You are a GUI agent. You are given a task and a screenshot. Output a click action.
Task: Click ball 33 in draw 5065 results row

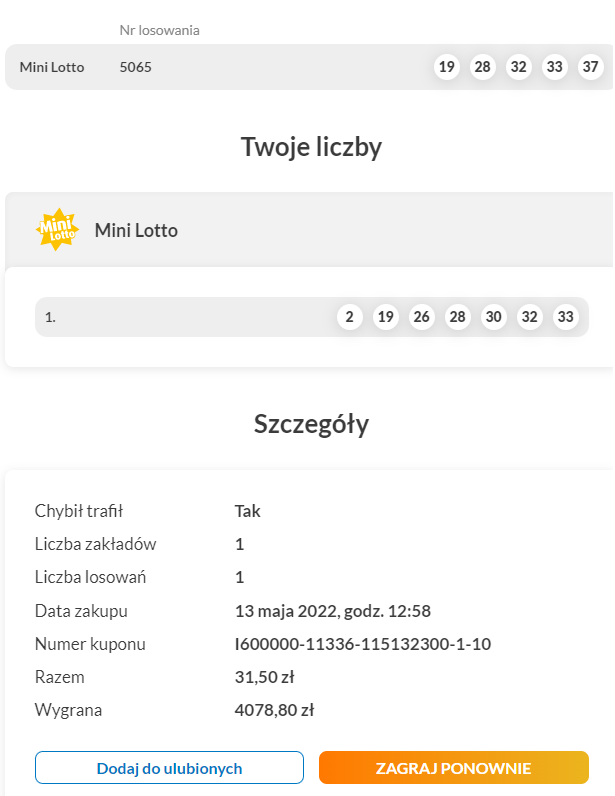554,67
